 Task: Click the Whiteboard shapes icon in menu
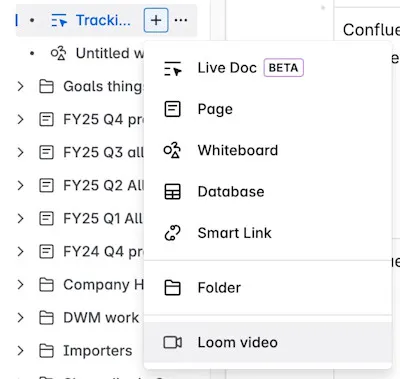(x=172, y=150)
